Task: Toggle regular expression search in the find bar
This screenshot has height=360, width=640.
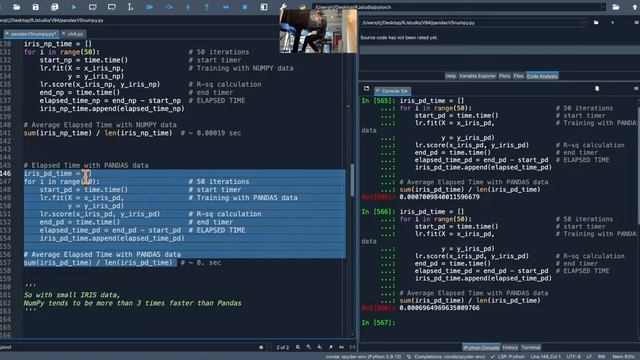Action: click(x=331, y=347)
